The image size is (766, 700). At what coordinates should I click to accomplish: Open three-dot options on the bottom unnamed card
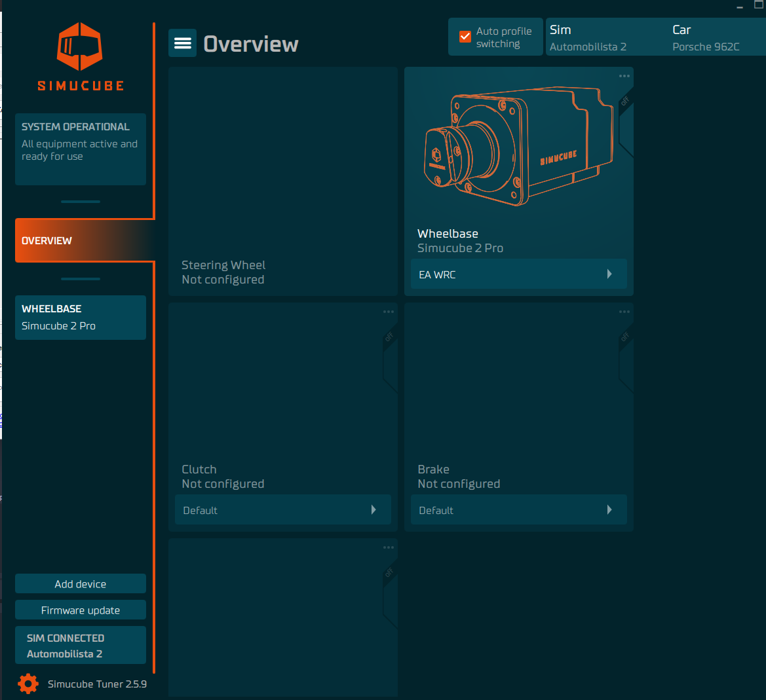pos(389,547)
